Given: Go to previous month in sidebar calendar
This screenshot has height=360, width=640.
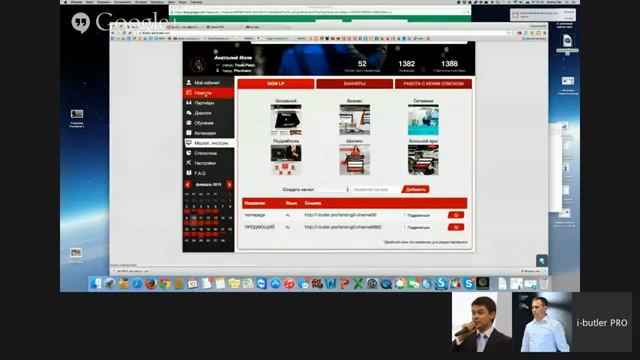Looking at the screenshot, I should click(188, 185).
